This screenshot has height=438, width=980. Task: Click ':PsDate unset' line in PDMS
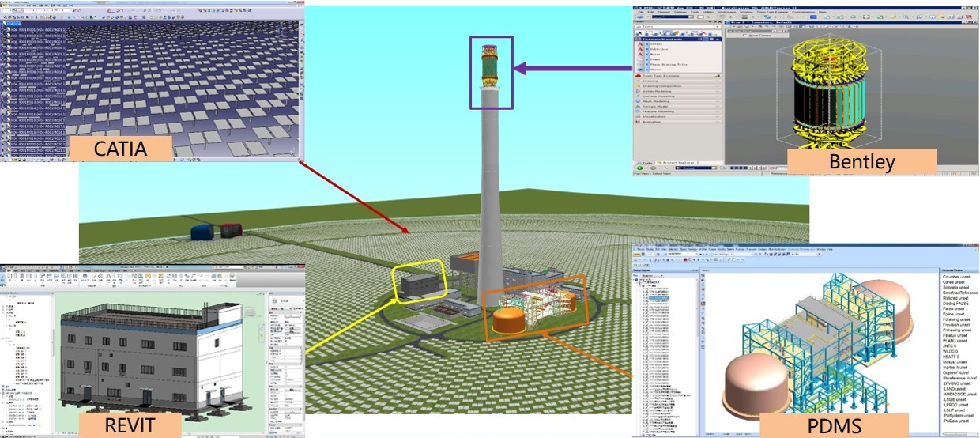(x=955, y=421)
